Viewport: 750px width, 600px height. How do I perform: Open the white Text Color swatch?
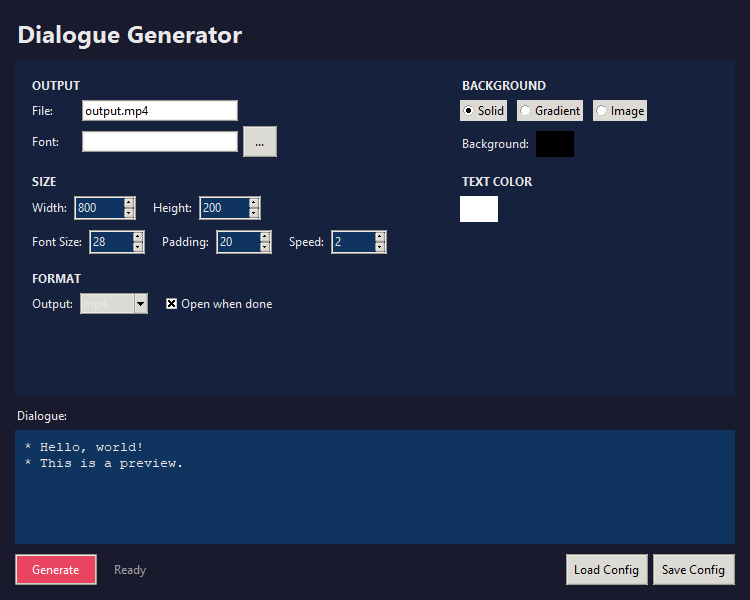[479, 209]
